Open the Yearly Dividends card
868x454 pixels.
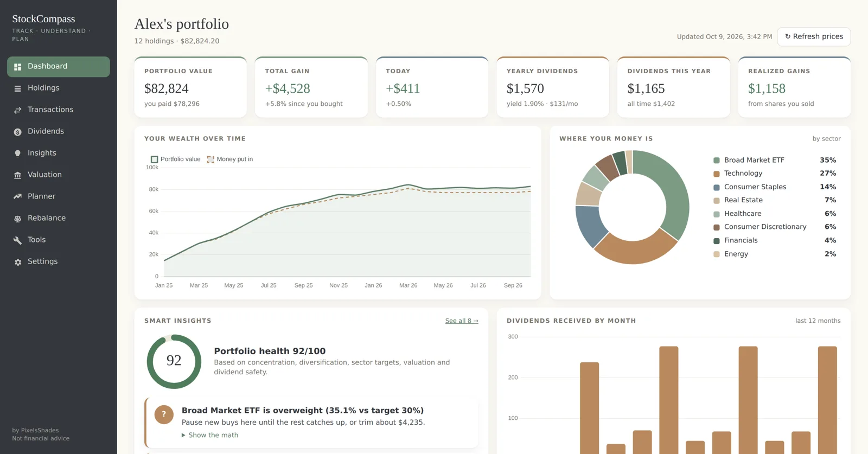pyautogui.click(x=553, y=87)
